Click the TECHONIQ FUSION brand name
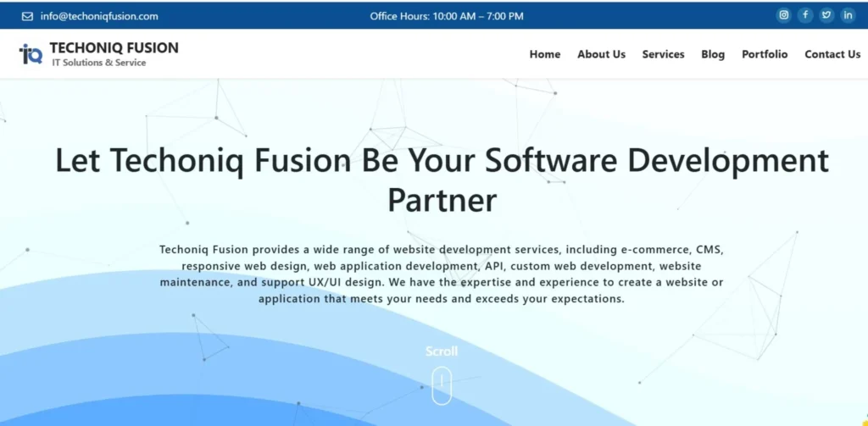The image size is (868, 426). [114, 48]
